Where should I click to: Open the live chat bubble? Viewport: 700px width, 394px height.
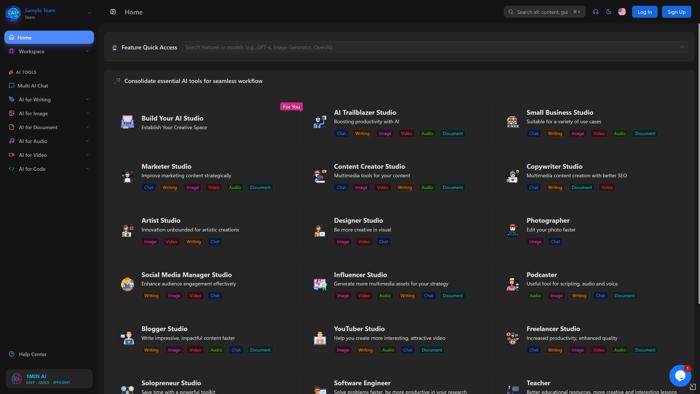tap(680, 376)
